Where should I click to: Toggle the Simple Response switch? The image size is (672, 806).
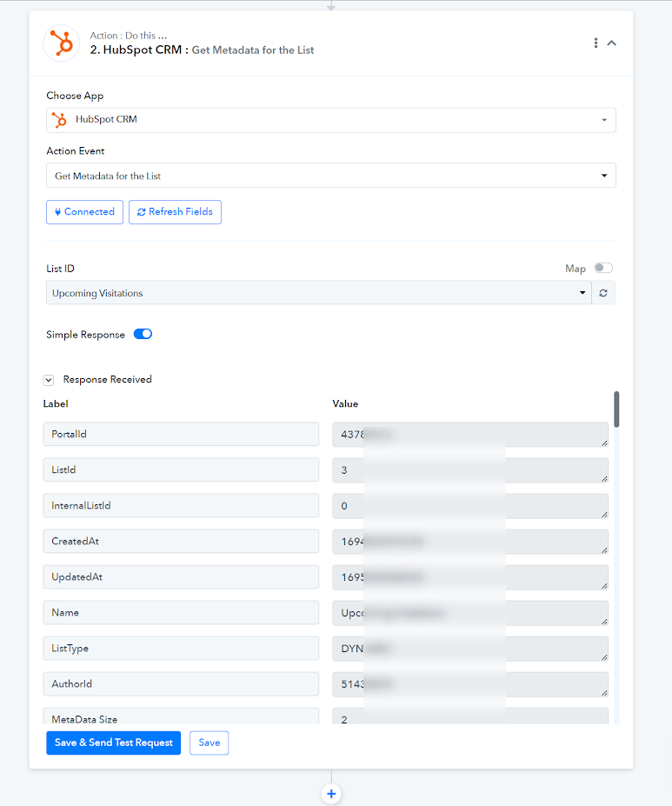pyautogui.click(x=143, y=334)
